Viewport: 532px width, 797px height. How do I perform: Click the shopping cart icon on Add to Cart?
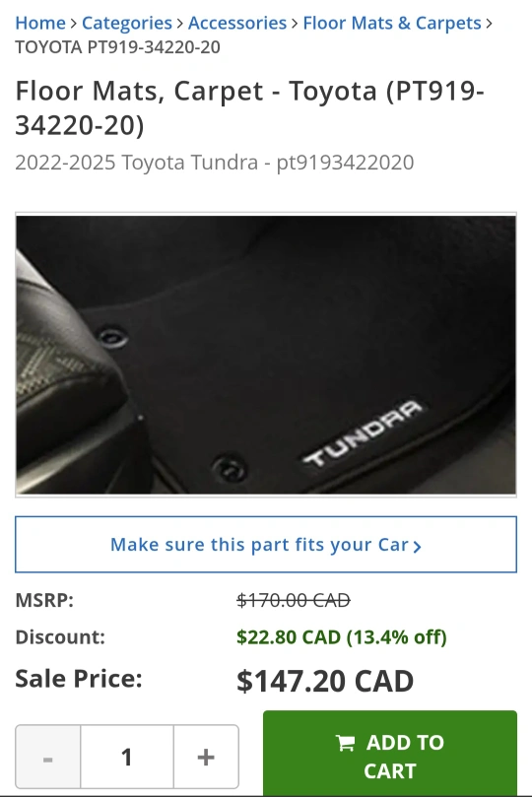pos(345,743)
